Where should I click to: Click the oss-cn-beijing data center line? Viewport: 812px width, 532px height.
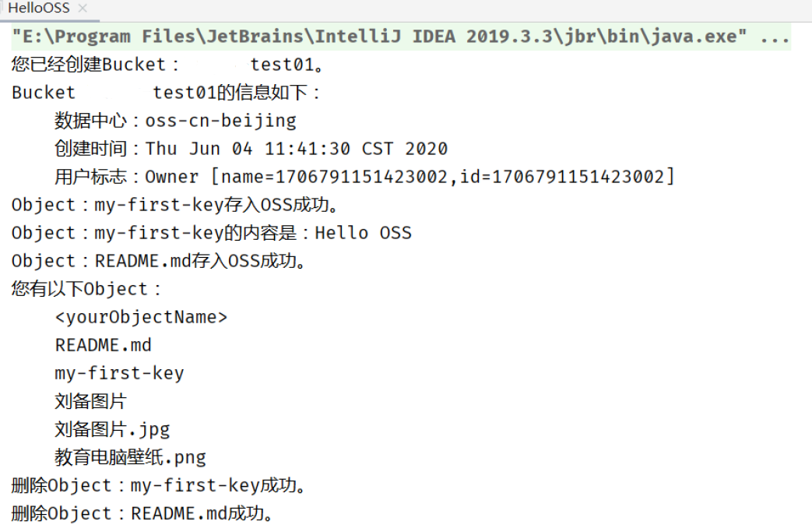[175, 121]
